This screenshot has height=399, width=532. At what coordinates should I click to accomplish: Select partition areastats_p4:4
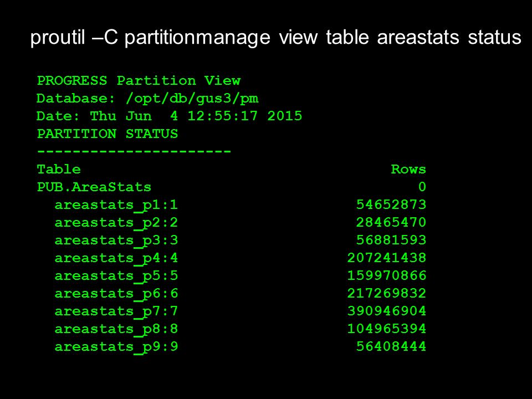(116, 258)
